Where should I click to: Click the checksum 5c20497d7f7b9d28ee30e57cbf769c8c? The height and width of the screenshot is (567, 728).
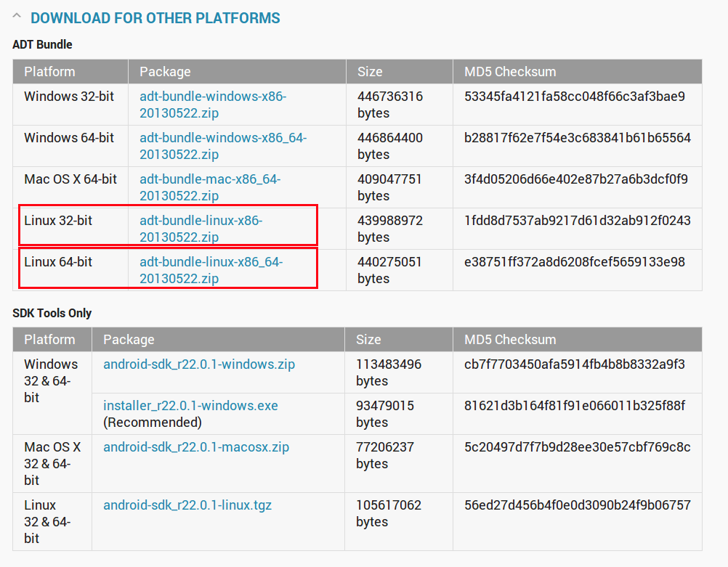point(577,446)
